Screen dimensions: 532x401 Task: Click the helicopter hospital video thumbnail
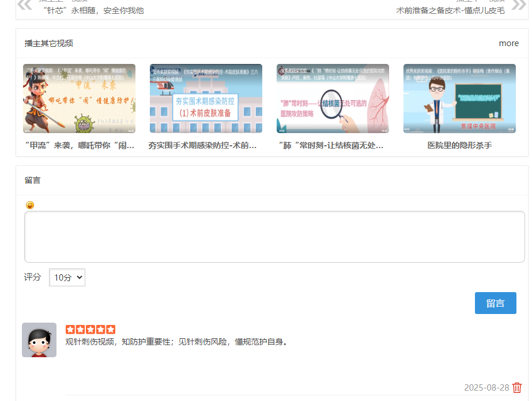205,98
